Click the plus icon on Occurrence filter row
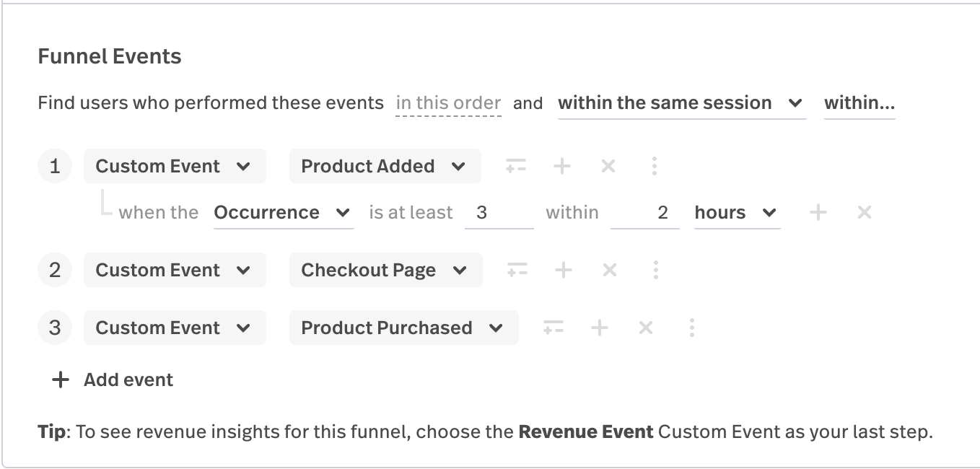 click(x=818, y=213)
